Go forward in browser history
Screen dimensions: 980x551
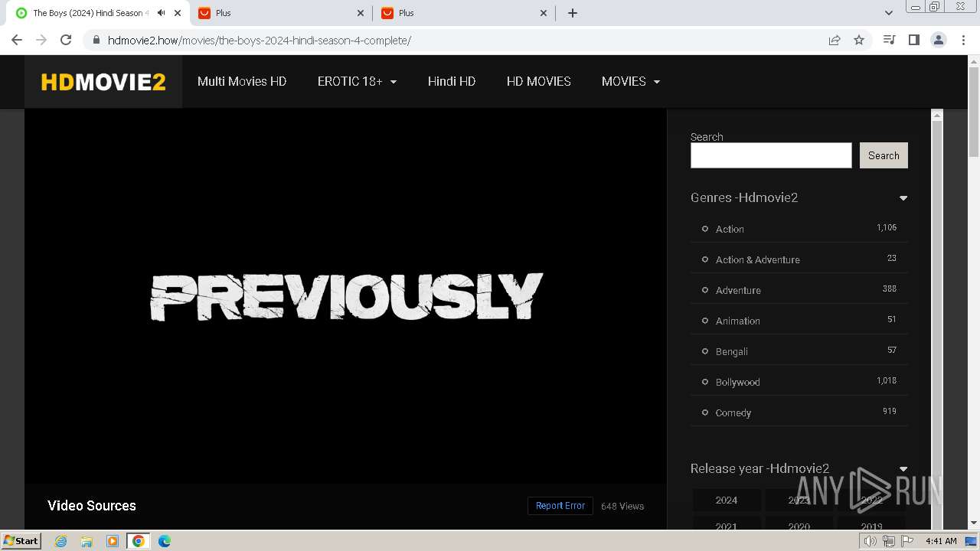click(x=41, y=40)
